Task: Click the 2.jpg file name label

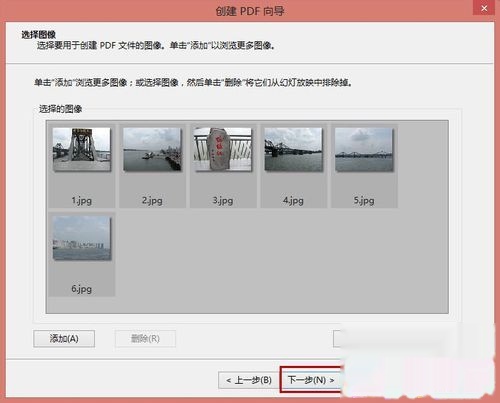Action: coord(152,200)
